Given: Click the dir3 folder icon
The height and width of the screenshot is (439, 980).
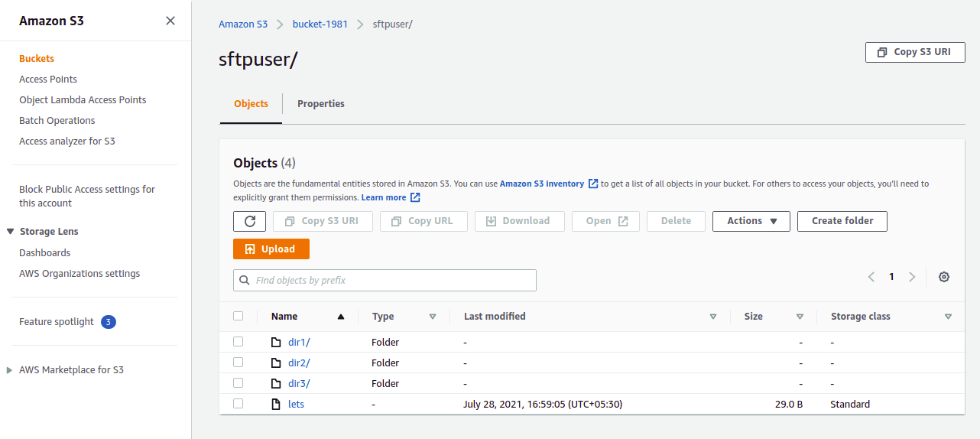Looking at the screenshot, I should 276,383.
